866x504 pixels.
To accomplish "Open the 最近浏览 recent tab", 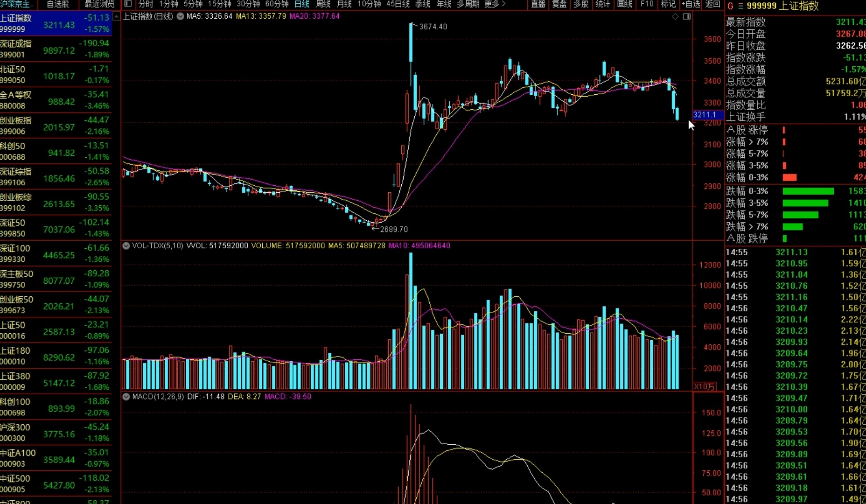I will [99, 4].
